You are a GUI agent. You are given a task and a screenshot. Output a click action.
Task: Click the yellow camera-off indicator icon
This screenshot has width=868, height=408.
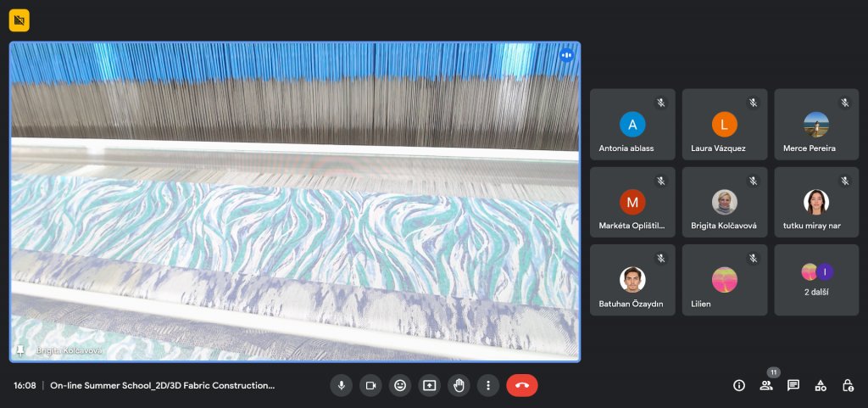click(x=19, y=20)
